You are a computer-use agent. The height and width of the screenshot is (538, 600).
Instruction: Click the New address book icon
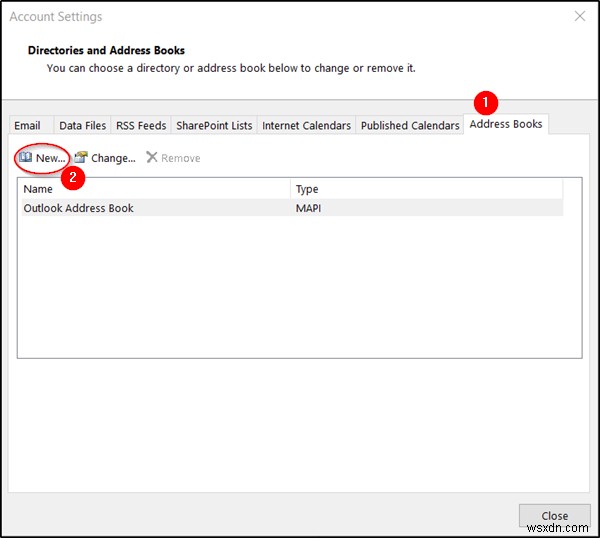26,157
